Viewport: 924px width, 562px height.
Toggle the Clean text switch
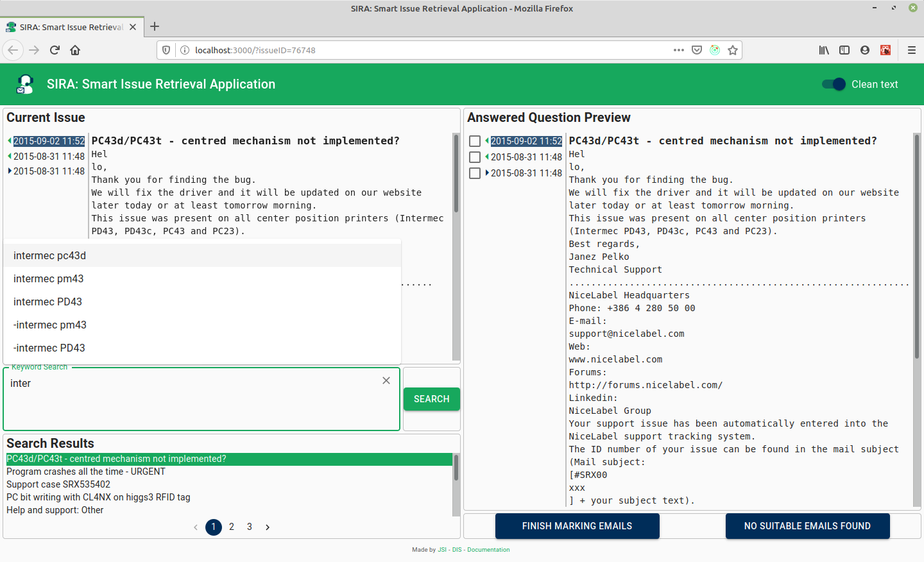834,84
